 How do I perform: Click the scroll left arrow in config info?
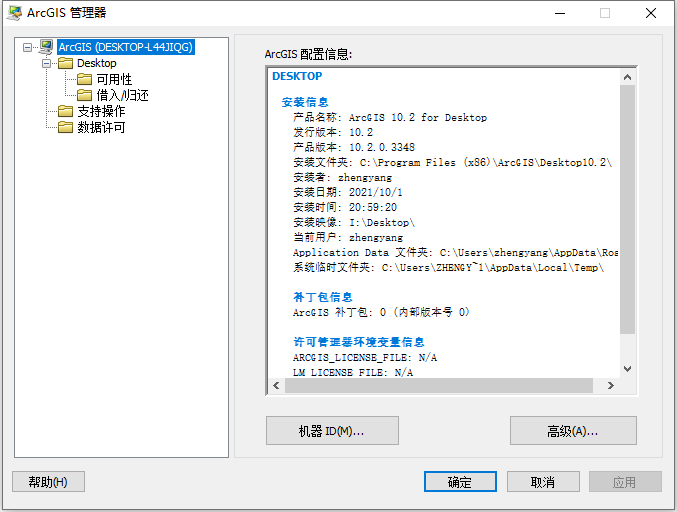276,386
